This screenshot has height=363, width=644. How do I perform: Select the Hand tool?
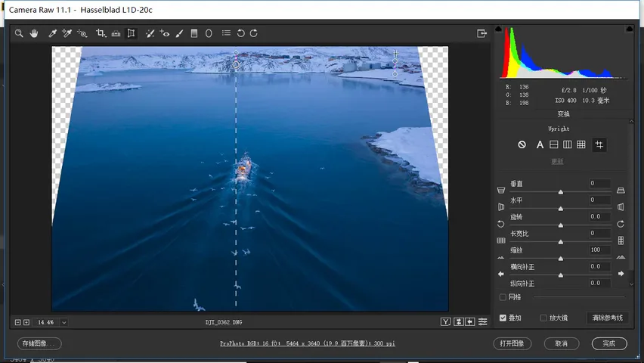34,33
